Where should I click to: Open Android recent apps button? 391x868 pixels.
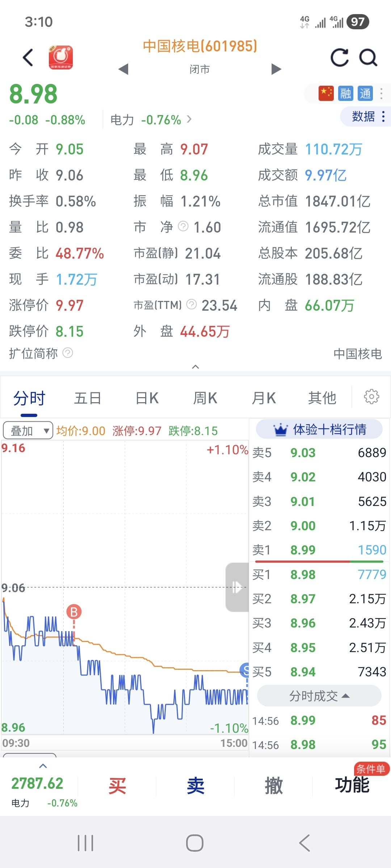click(x=85, y=843)
